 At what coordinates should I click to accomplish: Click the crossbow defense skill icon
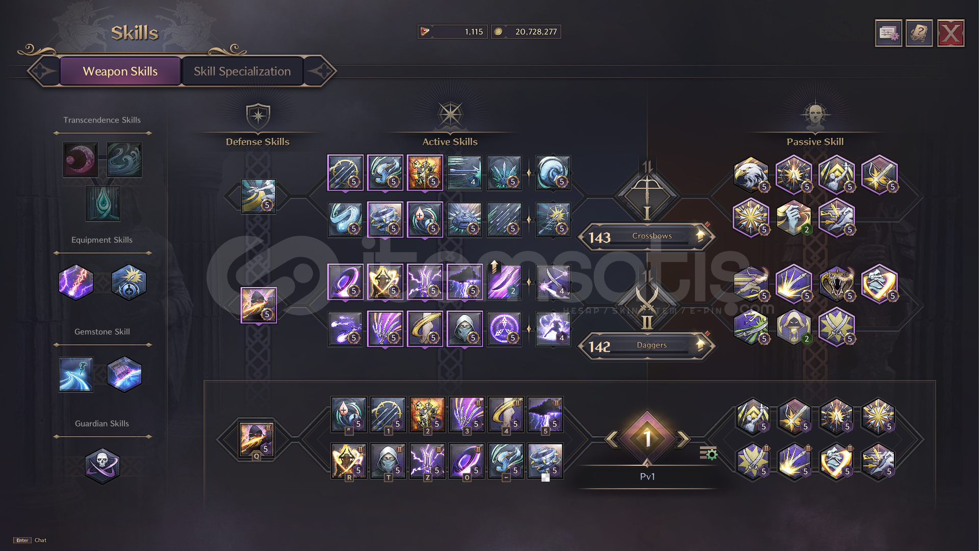(x=259, y=196)
